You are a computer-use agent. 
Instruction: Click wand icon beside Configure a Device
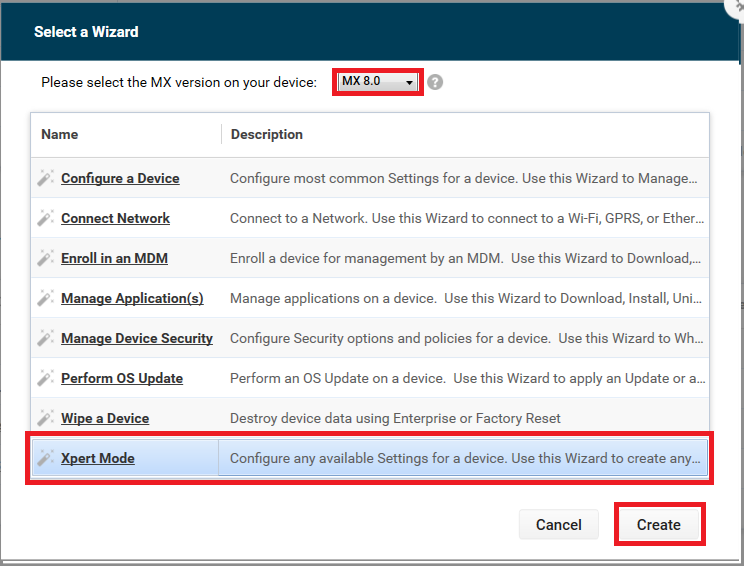(x=46, y=178)
